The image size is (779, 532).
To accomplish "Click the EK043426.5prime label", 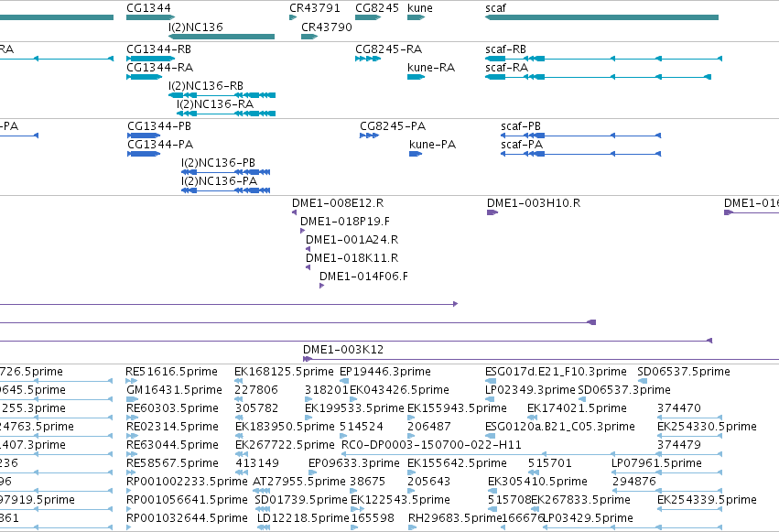I will point(399,390).
